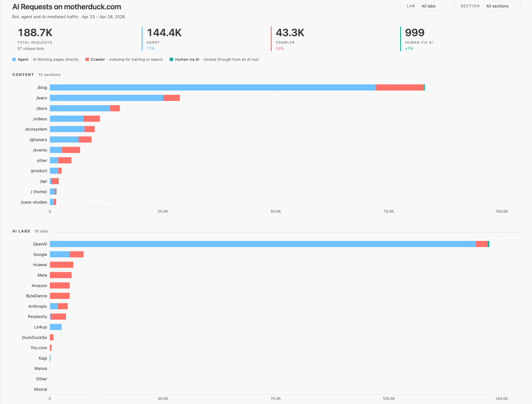This screenshot has width=532, height=404.
Task: Click the "12 sections" count label
Action: pyautogui.click(x=49, y=75)
